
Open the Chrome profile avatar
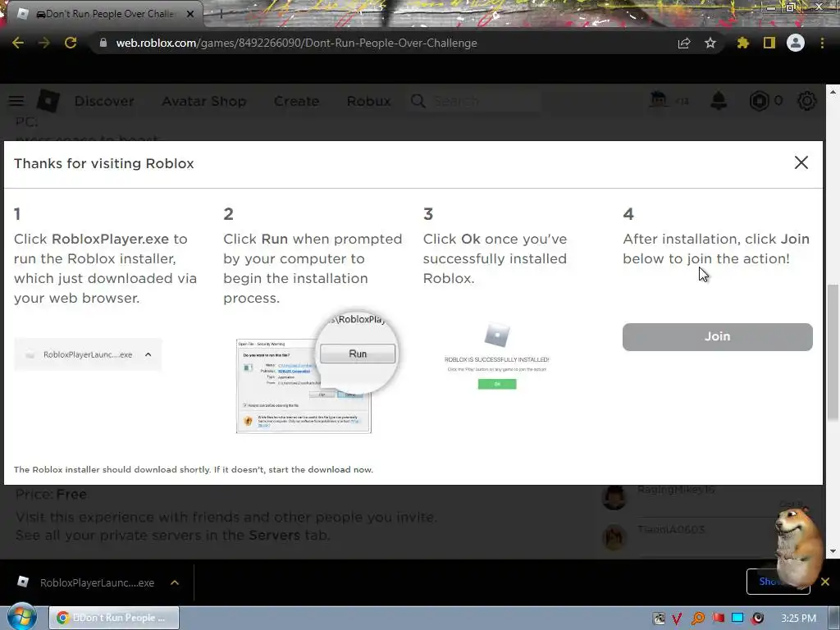796,43
